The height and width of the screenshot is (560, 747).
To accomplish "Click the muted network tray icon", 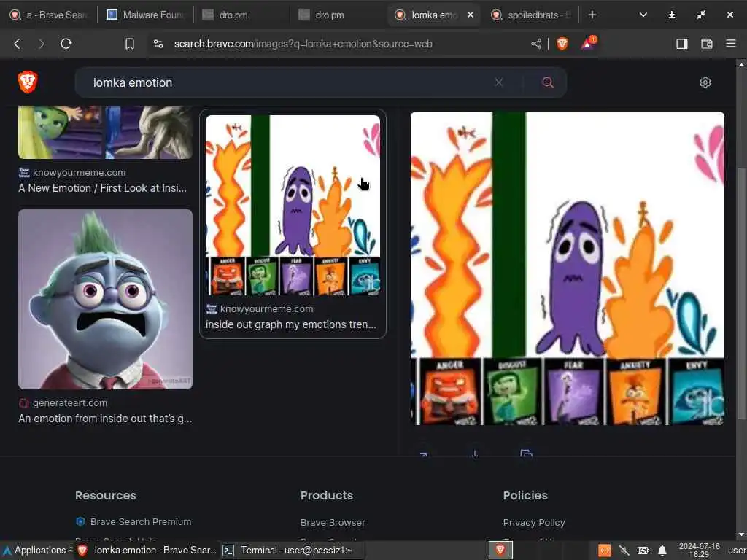I will (624, 551).
